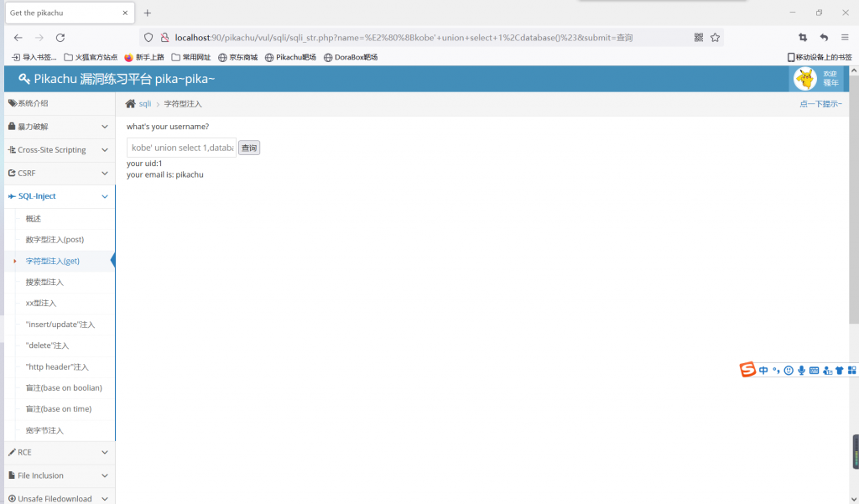
Task: Click the browser reload icon
Action: (60, 38)
